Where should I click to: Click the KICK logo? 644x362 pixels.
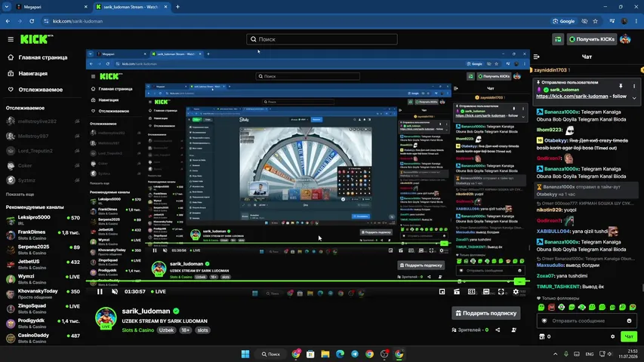tap(36, 39)
